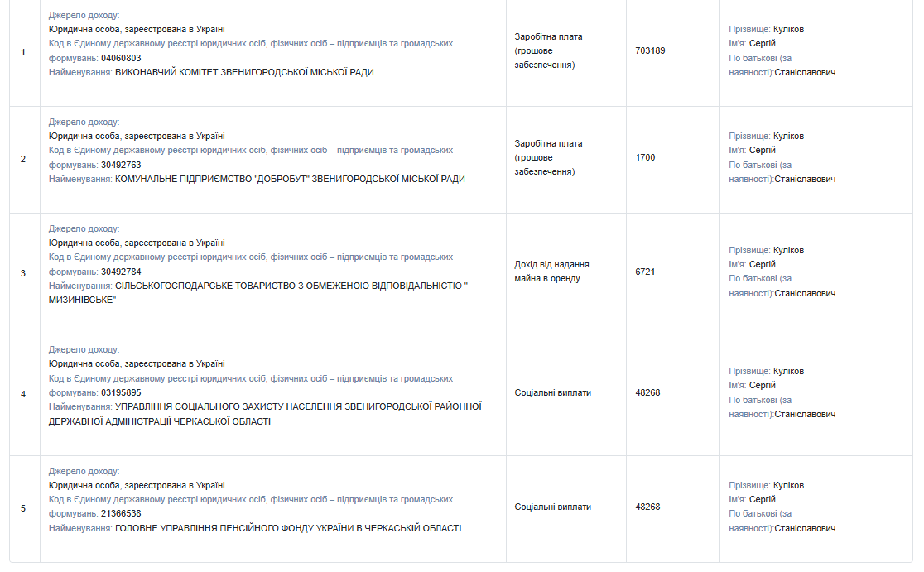Click income amount 1700

point(645,157)
